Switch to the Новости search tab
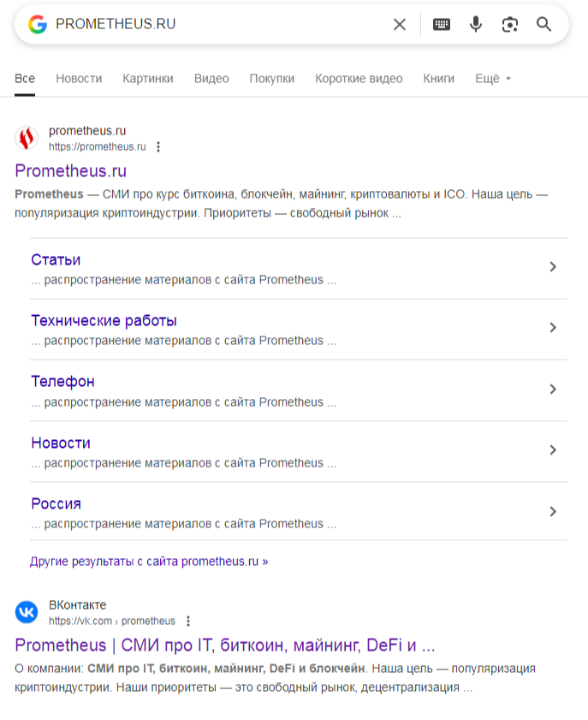 click(79, 79)
